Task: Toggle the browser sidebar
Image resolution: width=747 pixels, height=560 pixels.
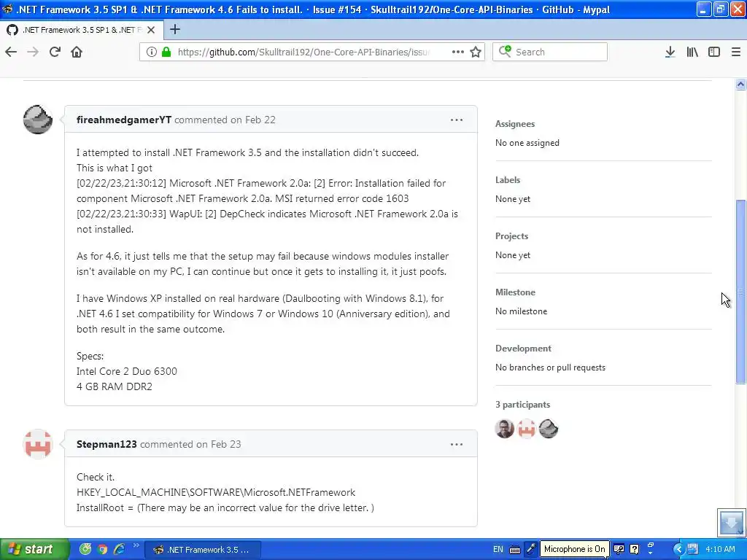Action: tap(714, 52)
